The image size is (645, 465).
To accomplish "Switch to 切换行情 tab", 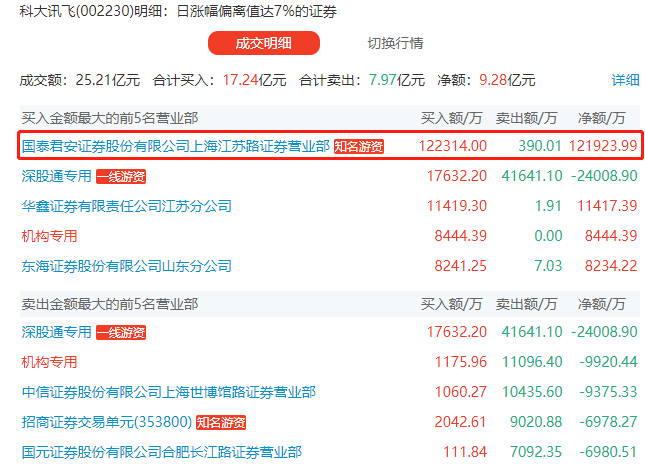I will [x=395, y=43].
